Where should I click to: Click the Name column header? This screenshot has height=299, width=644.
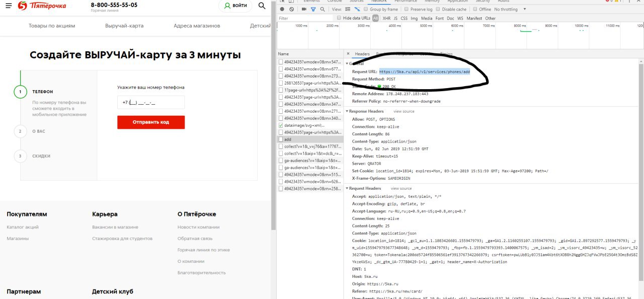310,54
